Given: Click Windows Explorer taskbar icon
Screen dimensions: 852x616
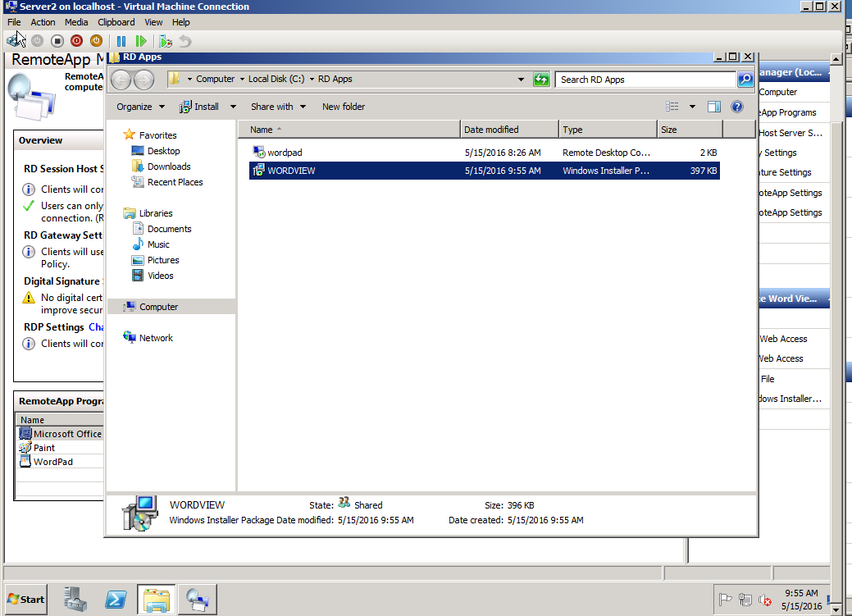Looking at the screenshot, I should pos(157,599).
